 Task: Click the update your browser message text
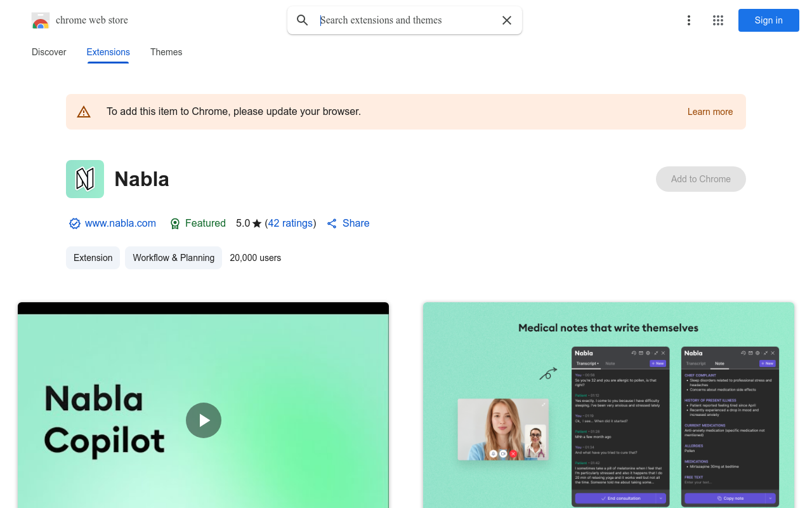coord(233,112)
